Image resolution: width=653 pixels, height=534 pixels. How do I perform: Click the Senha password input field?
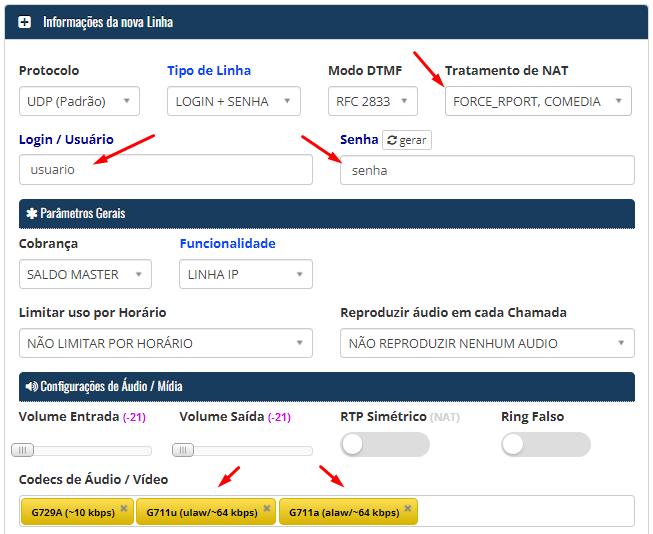click(487, 170)
